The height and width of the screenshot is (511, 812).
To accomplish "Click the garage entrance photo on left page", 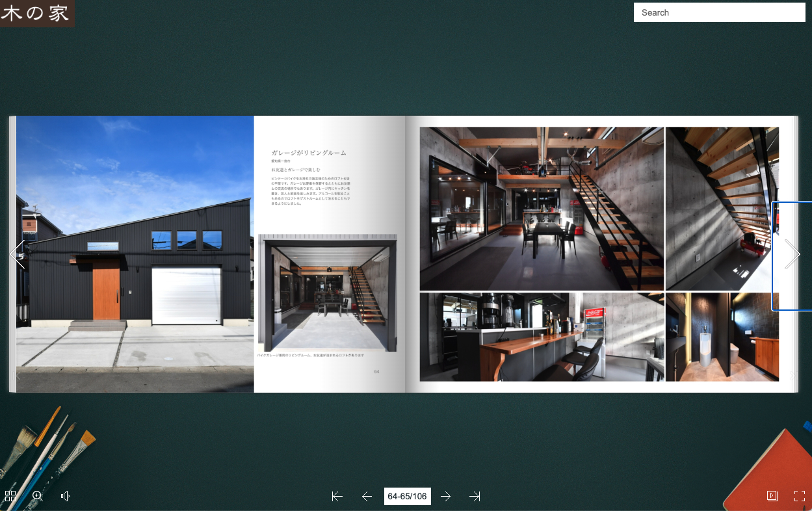I will (x=327, y=293).
